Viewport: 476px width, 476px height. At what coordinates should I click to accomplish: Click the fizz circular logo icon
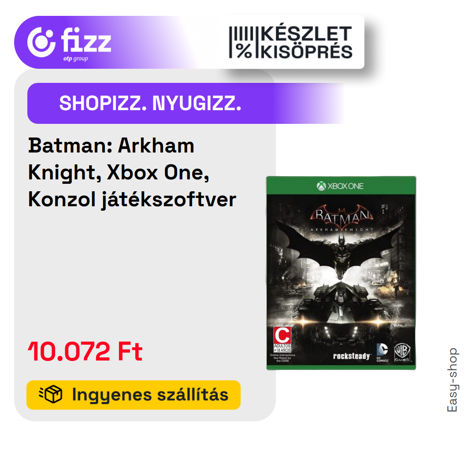tap(41, 42)
